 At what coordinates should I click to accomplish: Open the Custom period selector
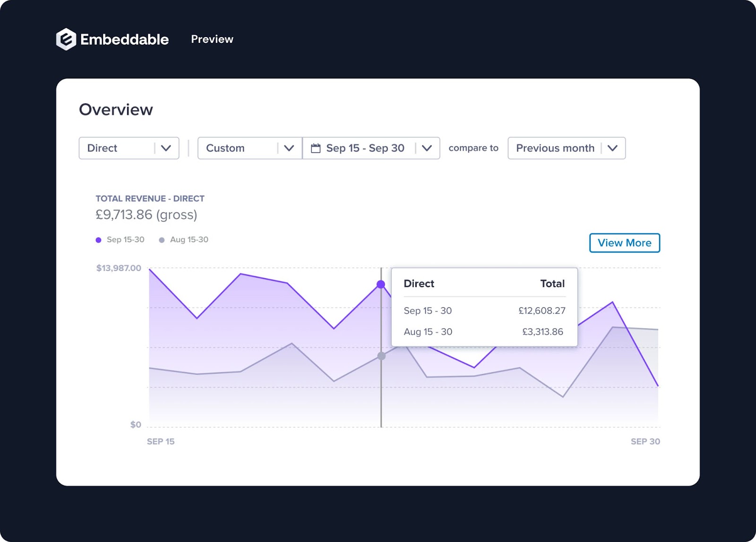(x=250, y=148)
